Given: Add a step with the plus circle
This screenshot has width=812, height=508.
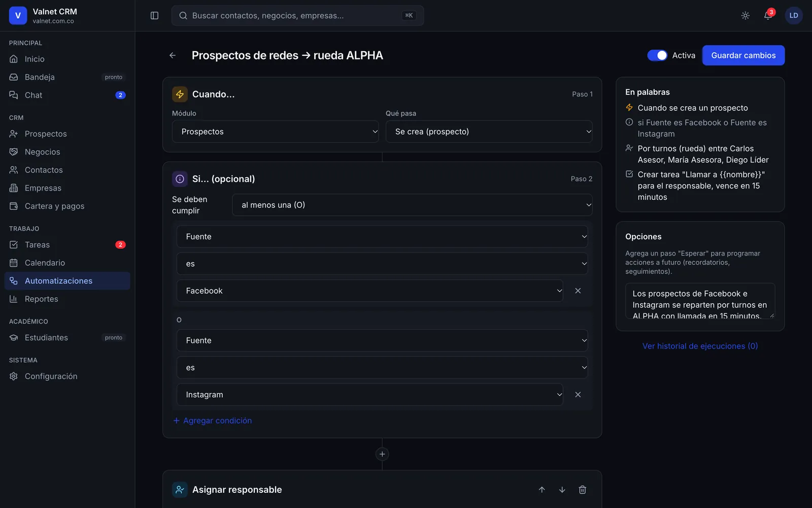Looking at the screenshot, I should point(382,454).
